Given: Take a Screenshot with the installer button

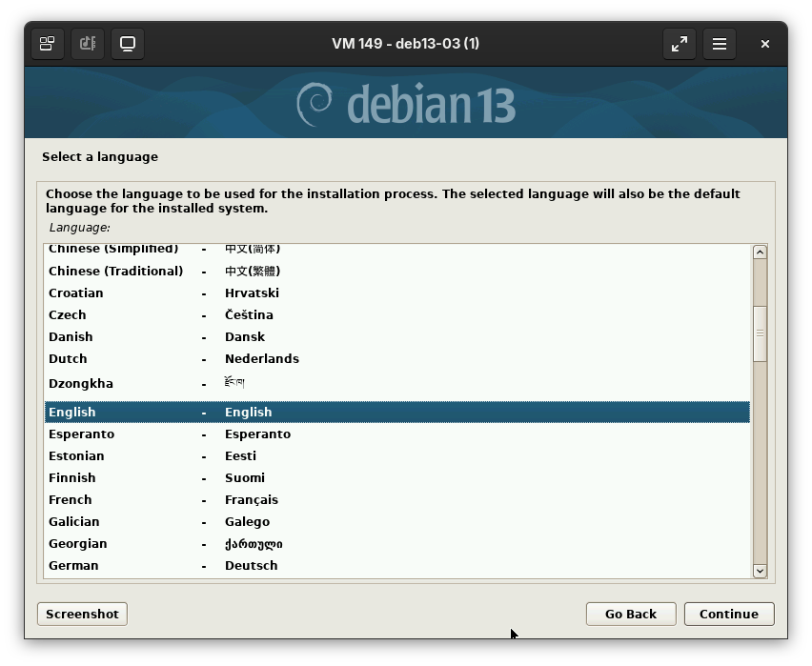Looking at the screenshot, I should [x=82, y=614].
